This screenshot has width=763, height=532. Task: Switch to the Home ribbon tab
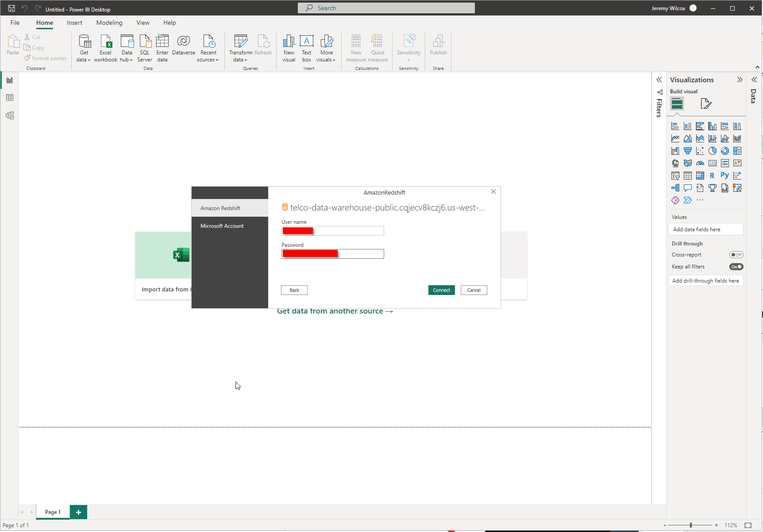coord(45,23)
